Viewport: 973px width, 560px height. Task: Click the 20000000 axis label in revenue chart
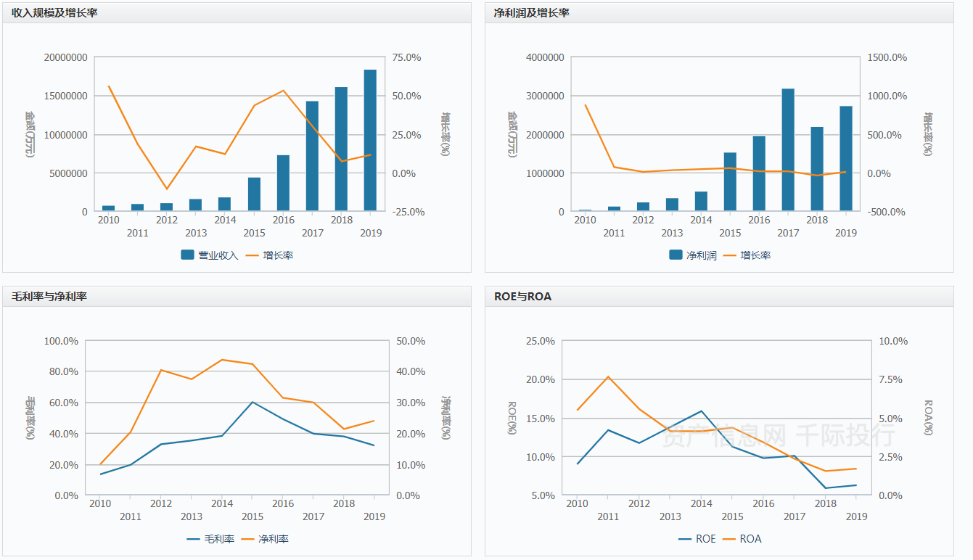(x=65, y=57)
